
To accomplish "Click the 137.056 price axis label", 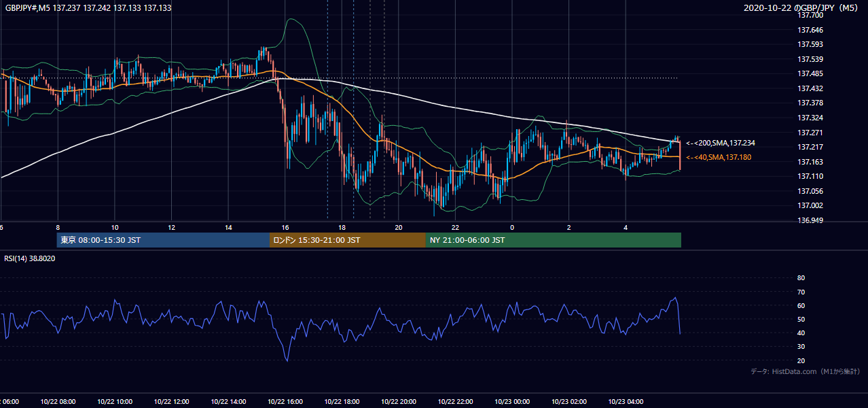I will click(811, 191).
